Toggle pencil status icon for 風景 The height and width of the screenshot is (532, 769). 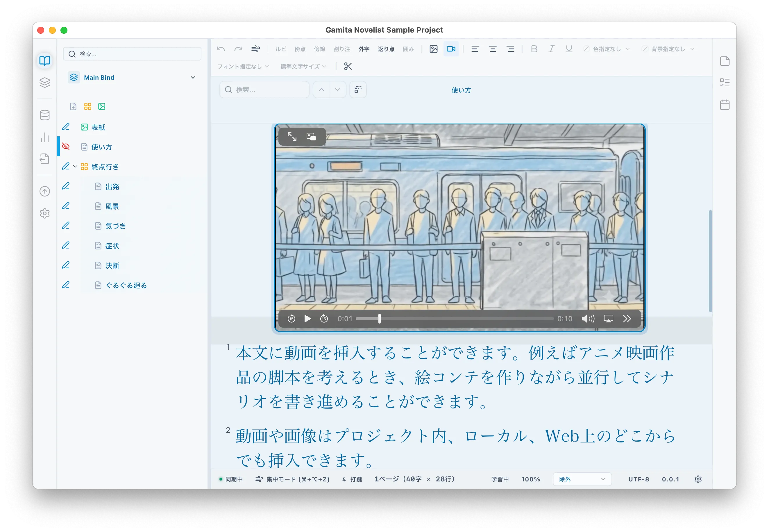tap(66, 206)
